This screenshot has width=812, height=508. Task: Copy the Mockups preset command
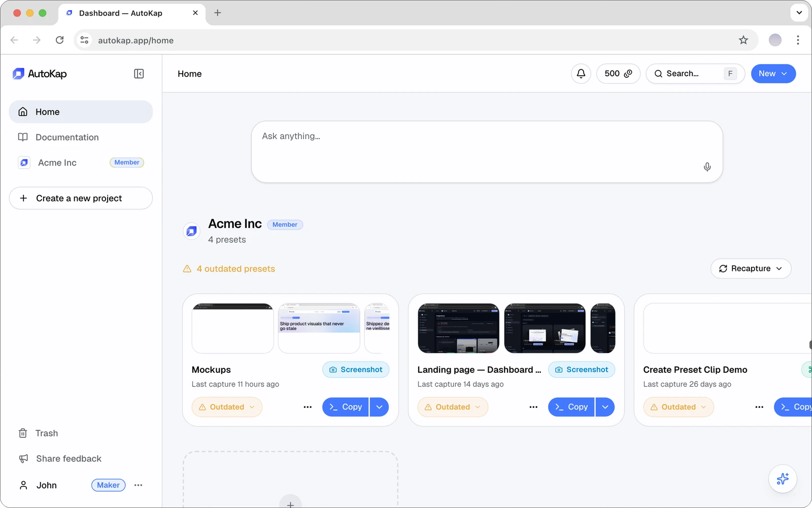pos(345,407)
